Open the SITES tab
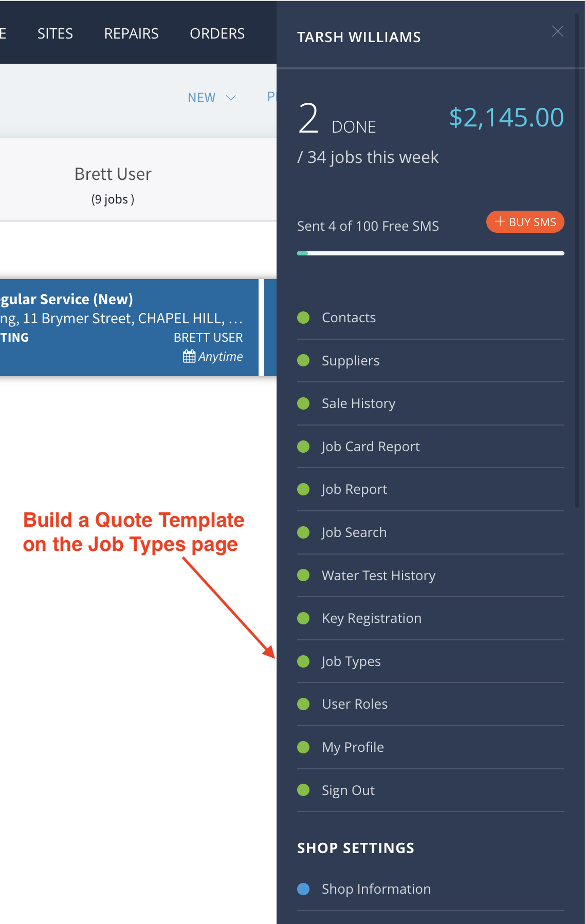This screenshot has width=585, height=924. click(x=55, y=33)
